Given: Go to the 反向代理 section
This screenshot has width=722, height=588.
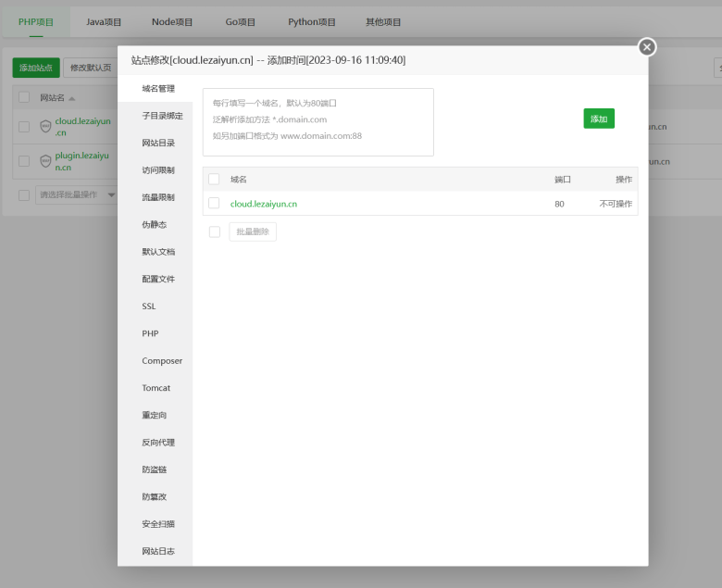Looking at the screenshot, I should click(157, 442).
